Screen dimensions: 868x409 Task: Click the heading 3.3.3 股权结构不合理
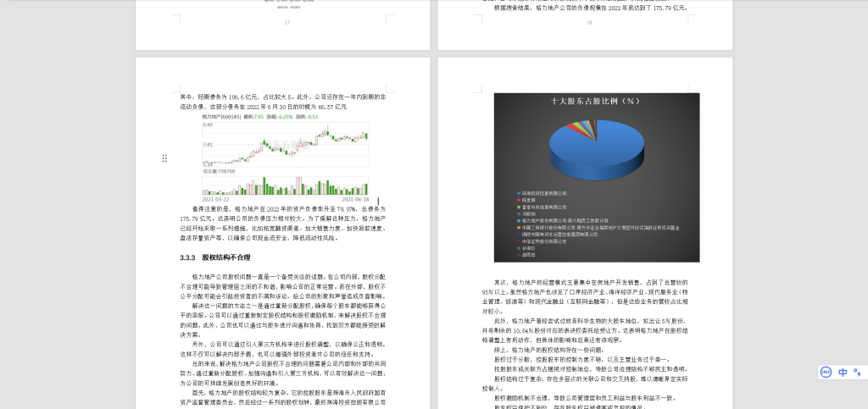point(214,257)
